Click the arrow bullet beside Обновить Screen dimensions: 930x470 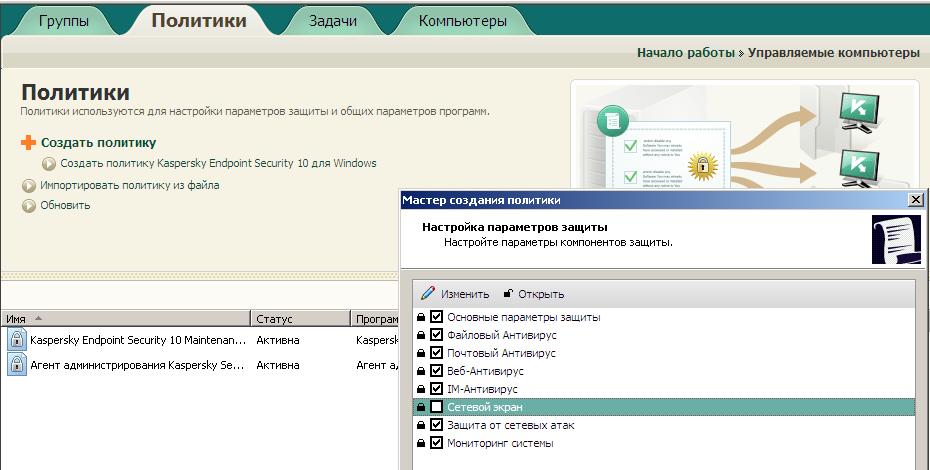point(29,206)
